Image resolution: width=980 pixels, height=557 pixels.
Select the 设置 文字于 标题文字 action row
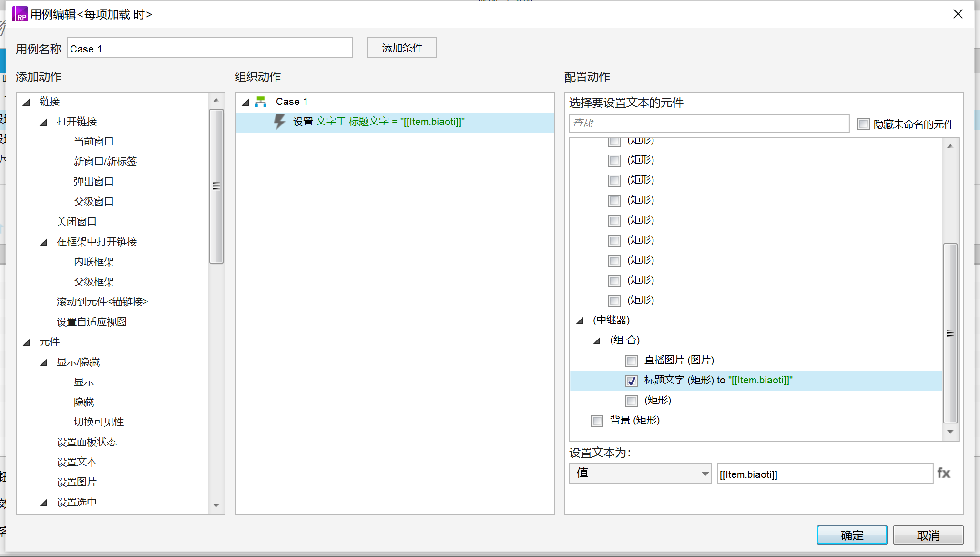[395, 122]
